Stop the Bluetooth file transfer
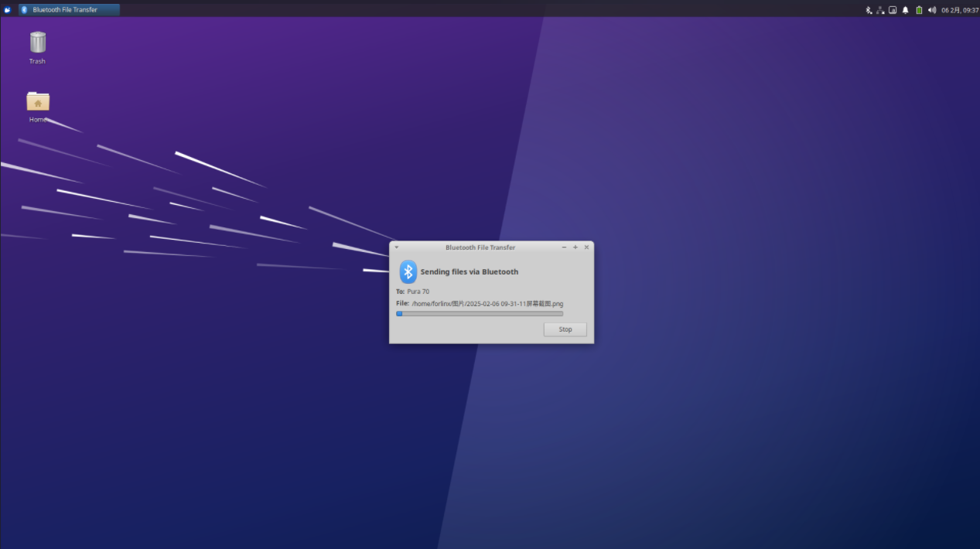This screenshot has width=980, height=549. (565, 329)
